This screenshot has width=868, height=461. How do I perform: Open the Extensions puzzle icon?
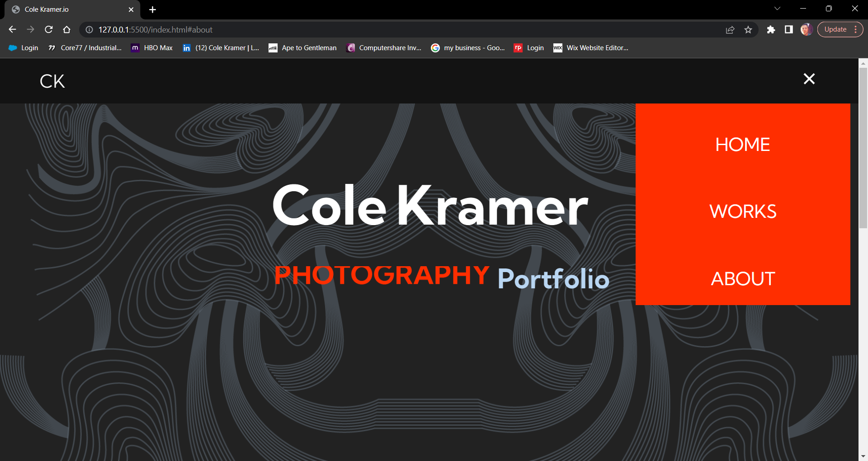point(771,29)
